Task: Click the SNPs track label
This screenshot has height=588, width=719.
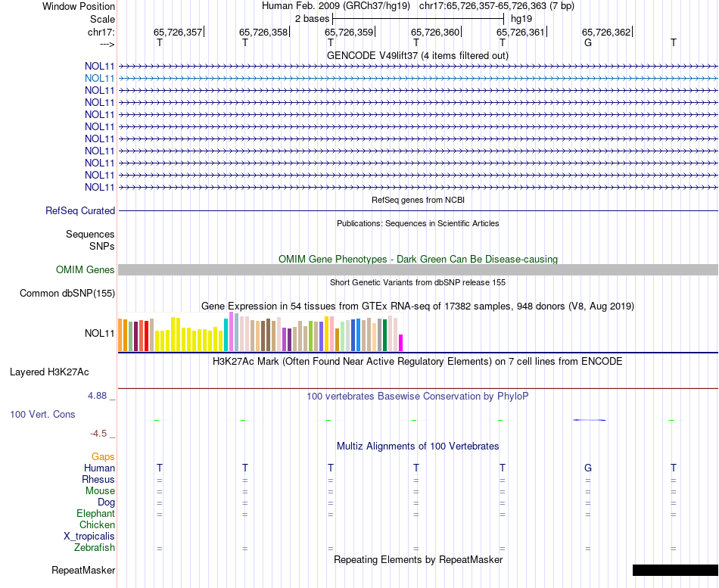Action: point(102,246)
